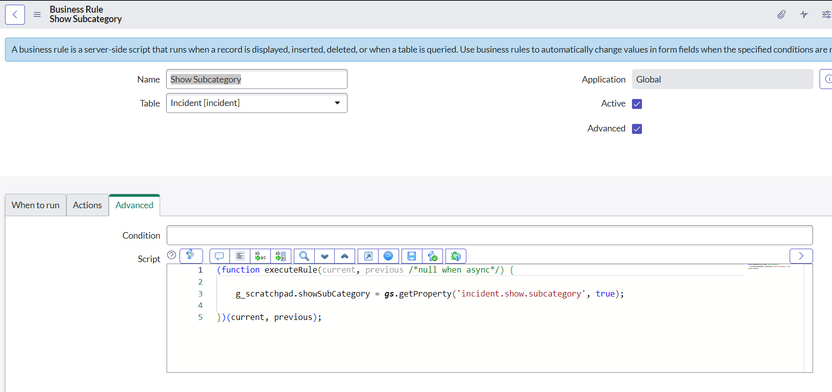This screenshot has width=832, height=392.
Task: Switch to the Actions tab
Action: tap(87, 205)
